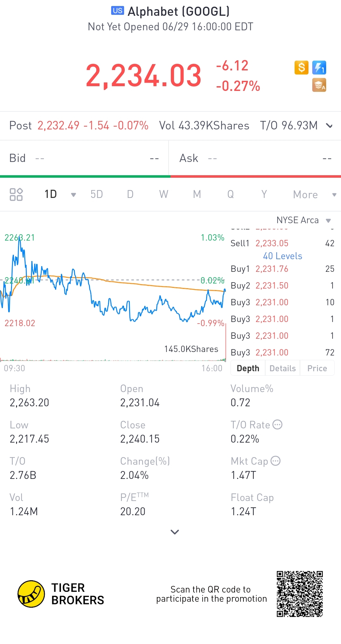
Task: Open the chart layout grid icon
Action: point(16,194)
